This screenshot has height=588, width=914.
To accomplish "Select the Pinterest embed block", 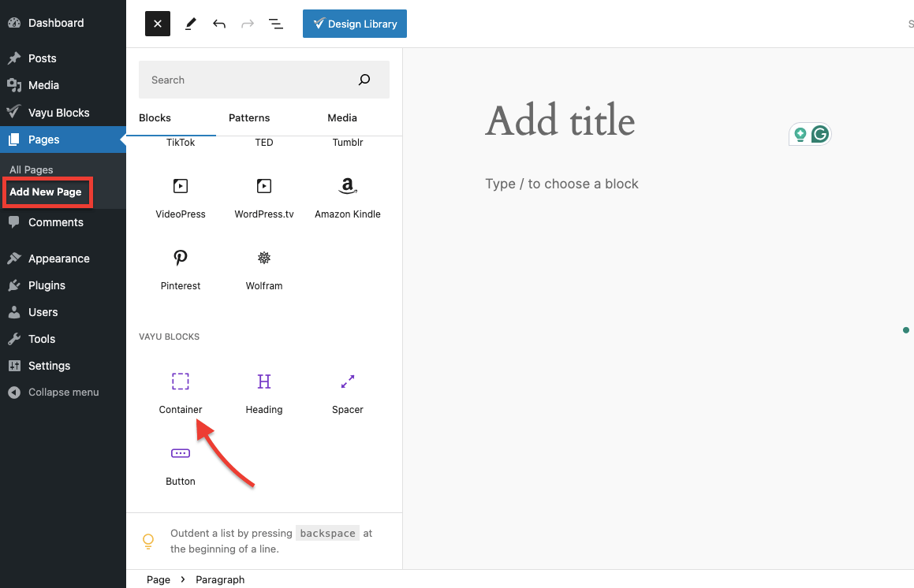I will point(181,269).
